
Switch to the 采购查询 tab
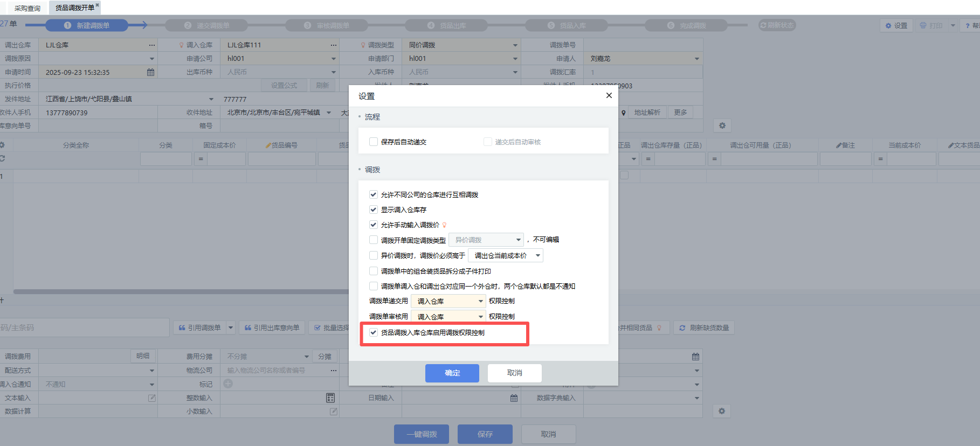pyautogui.click(x=27, y=8)
